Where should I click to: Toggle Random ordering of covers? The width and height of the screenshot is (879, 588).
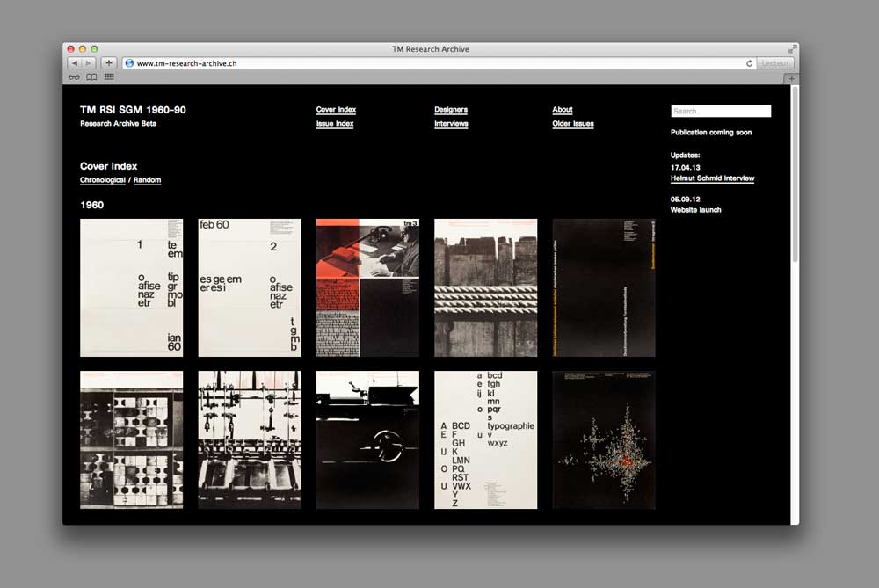(147, 179)
